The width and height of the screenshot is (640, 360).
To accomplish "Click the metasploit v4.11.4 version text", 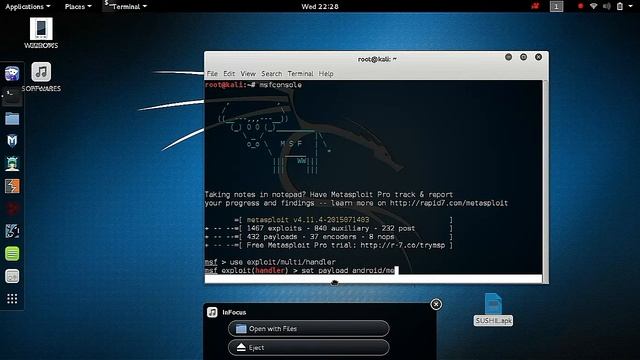I will coord(308,220).
